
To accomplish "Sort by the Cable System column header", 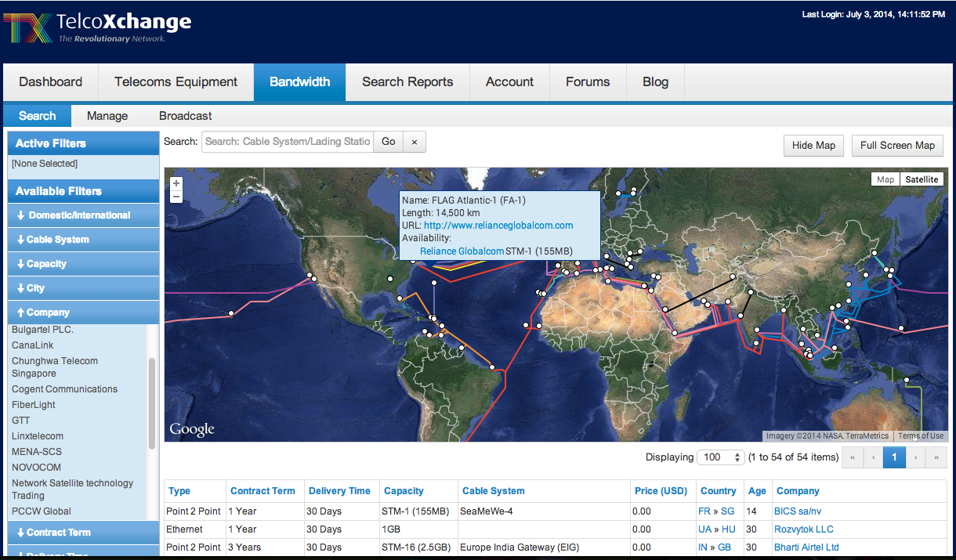I will click(x=494, y=491).
